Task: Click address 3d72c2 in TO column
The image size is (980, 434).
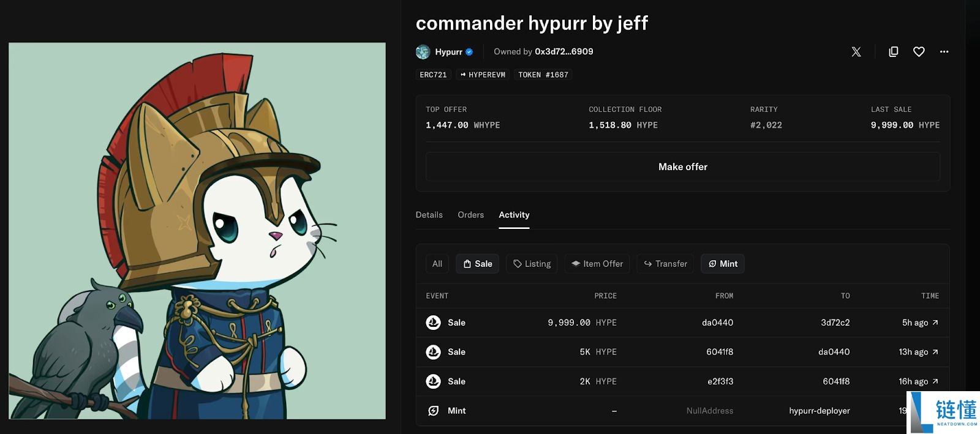Action: click(x=835, y=323)
